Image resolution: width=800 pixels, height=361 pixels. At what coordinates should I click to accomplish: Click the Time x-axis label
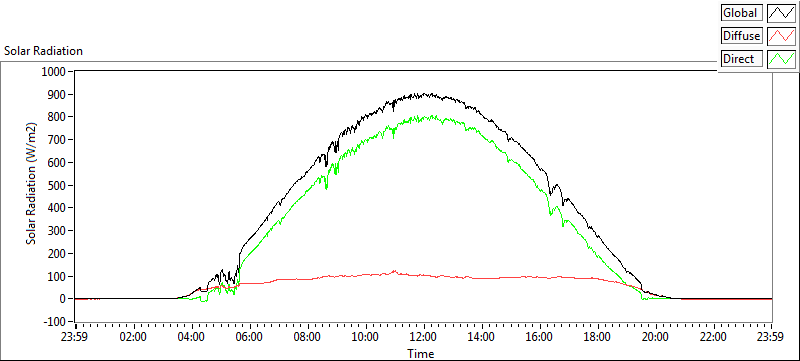tap(420, 353)
